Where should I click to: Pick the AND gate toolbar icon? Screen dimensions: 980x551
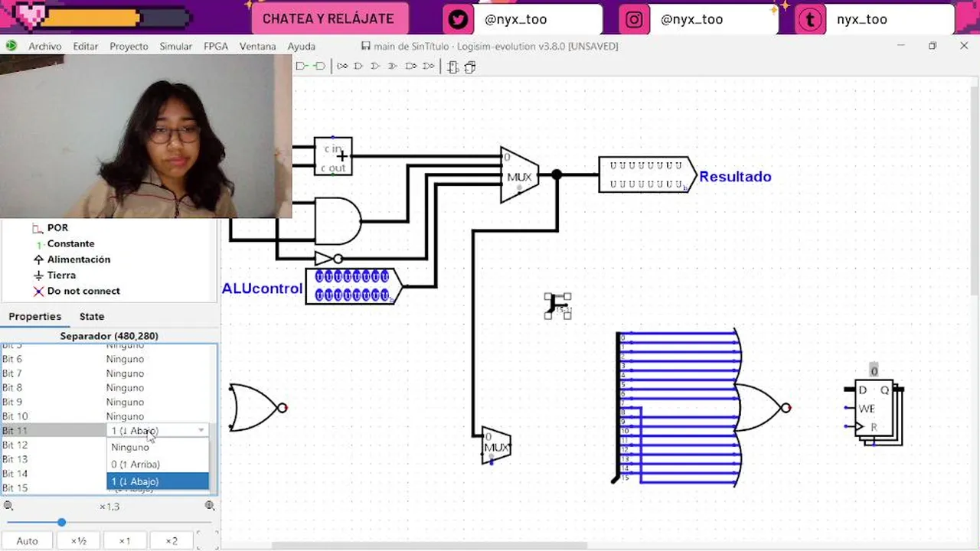click(358, 67)
